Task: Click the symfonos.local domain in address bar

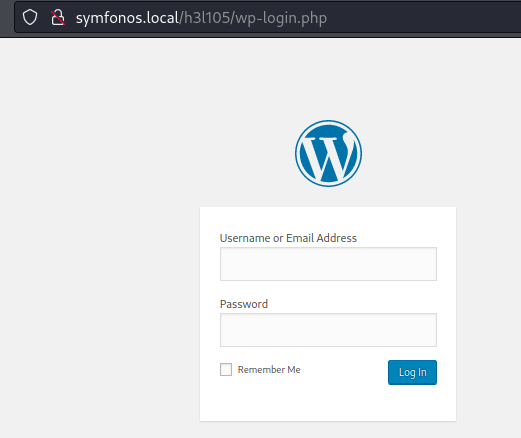Action: [128, 18]
